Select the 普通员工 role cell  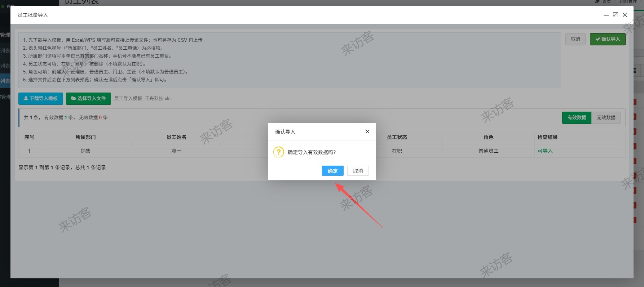[488, 151]
